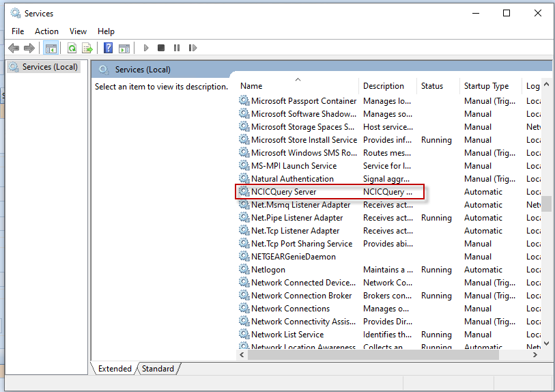Click the gear icon of Netlogon service
The width and height of the screenshot is (555, 392).
244,270
